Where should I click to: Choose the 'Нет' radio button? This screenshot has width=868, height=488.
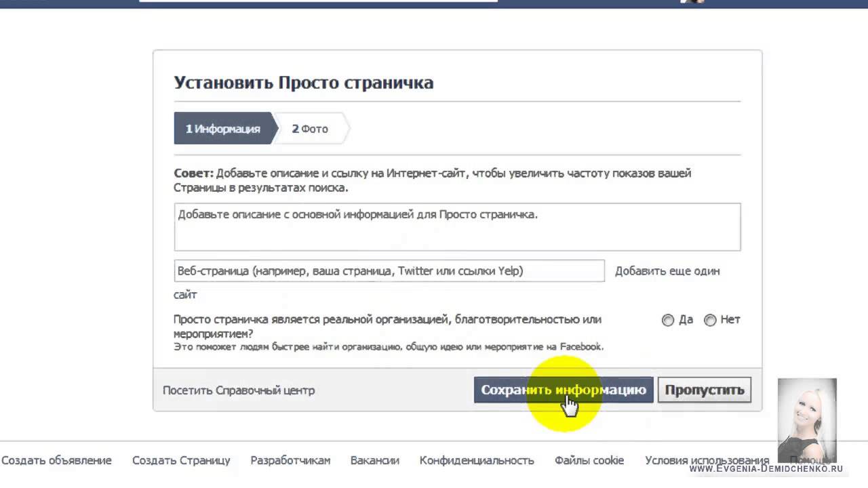click(x=710, y=320)
